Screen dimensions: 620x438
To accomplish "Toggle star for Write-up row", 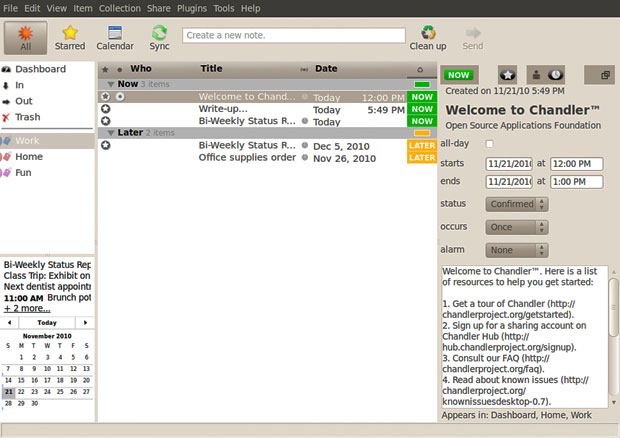I will click(x=106, y=109).
